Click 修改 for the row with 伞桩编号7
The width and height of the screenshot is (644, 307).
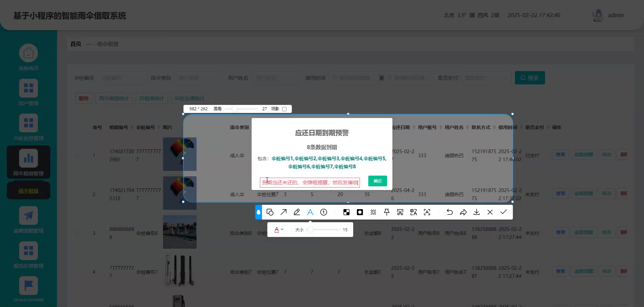[x=607, y=271]
